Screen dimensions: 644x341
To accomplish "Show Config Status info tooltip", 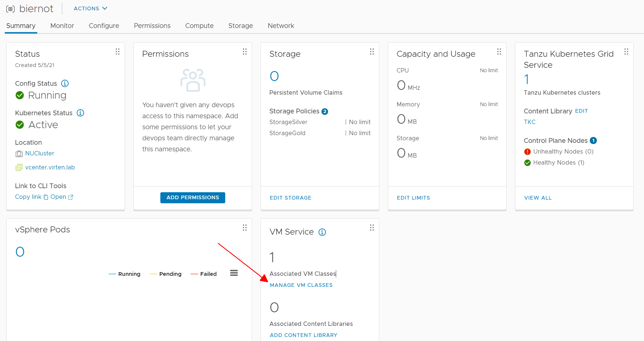I will coord(65,83).
